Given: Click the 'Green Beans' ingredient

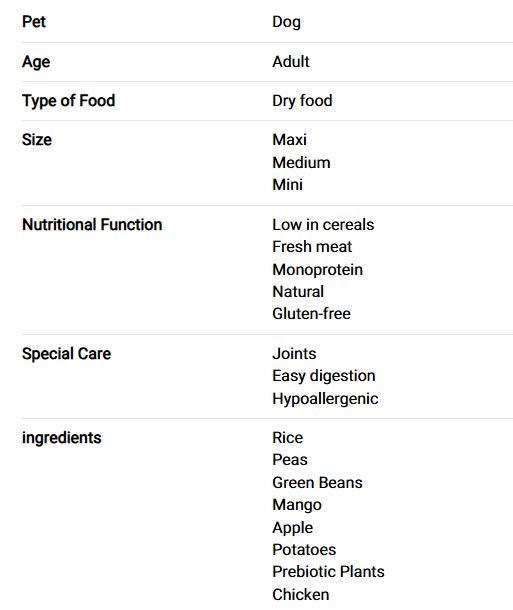Looking at the screenshot, I should click(x=317, y=483).
